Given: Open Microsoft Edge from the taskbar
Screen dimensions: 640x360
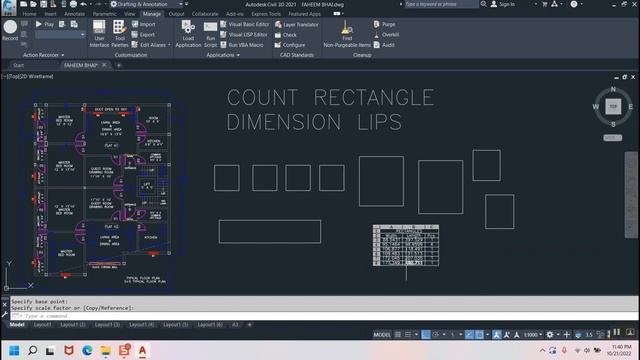Looking at the screenshot, I should click(87, 351).
